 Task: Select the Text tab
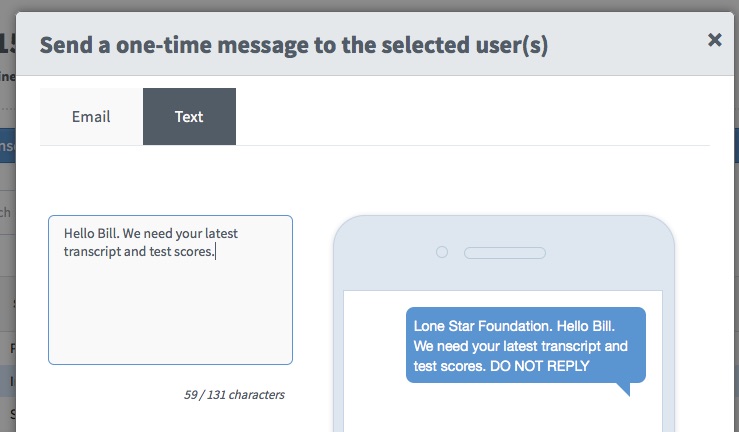pyautogui.click(x=189, y=116)
